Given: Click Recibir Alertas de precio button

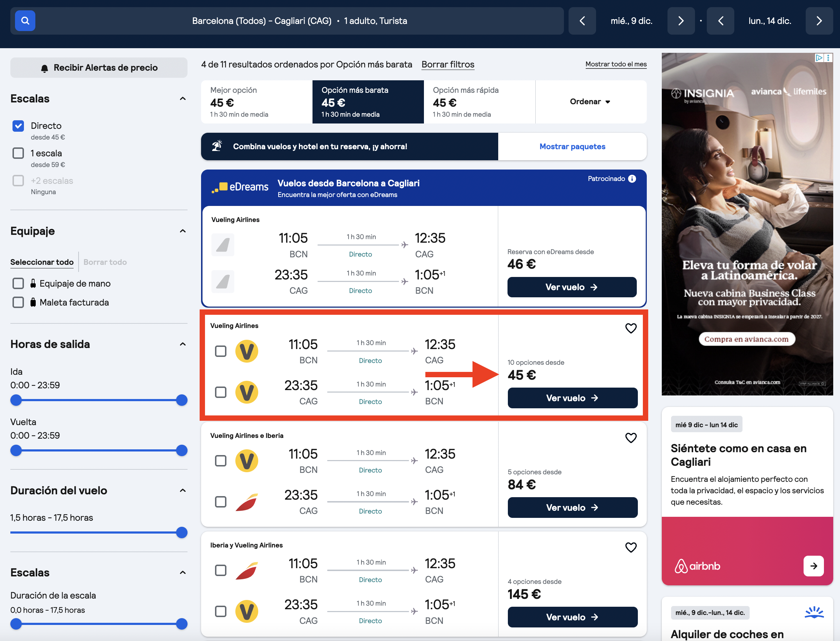Looking at the screenshot, I should point(99,67).
